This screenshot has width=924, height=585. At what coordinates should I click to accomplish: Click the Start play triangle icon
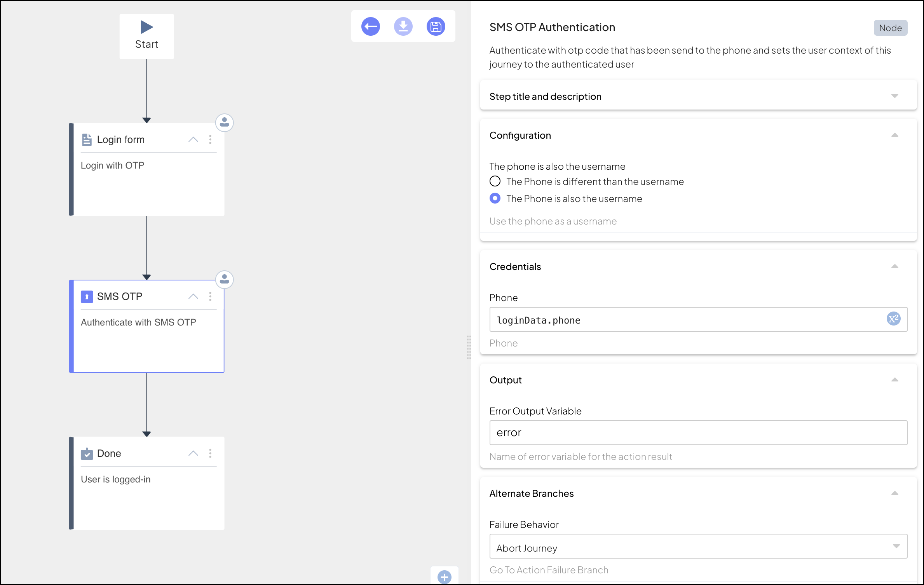coord(146,27)
